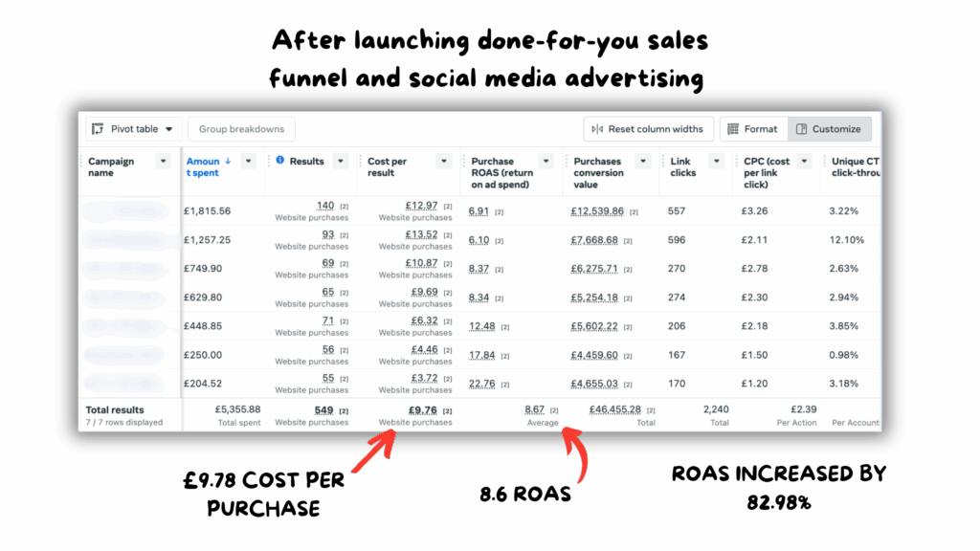Expand the Link clicks column options
980x551 pixels.
pos(717,162)
